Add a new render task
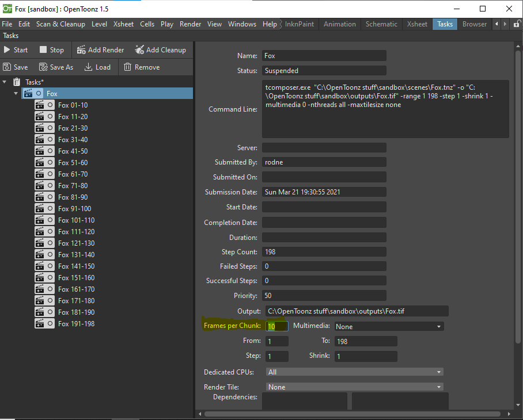This screenshot has height=420, width=523. coord(100,49)
